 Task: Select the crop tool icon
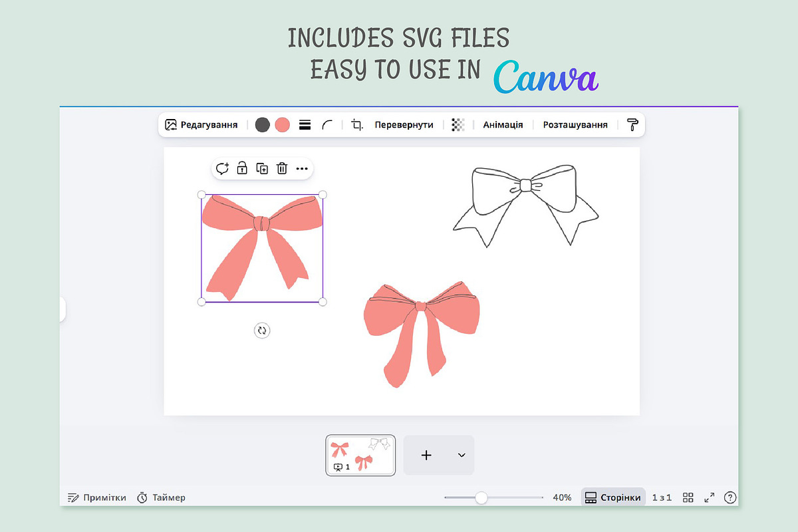coord(357,124)
